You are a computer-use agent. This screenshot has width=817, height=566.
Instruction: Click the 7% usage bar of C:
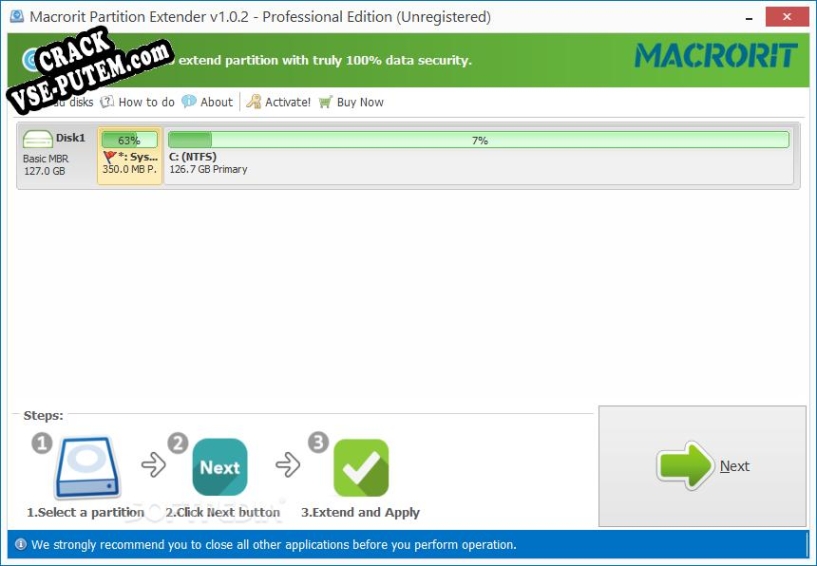coord(478,140)
